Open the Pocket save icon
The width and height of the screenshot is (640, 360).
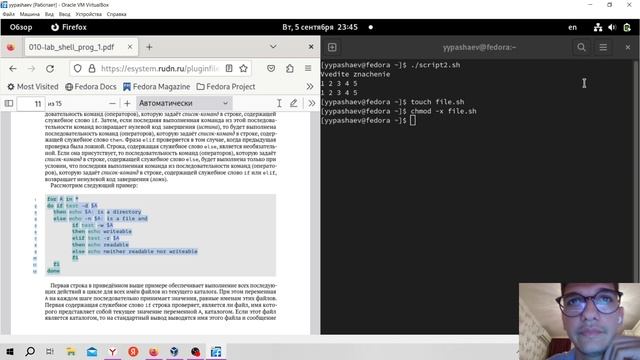click(x=271, y=69)
